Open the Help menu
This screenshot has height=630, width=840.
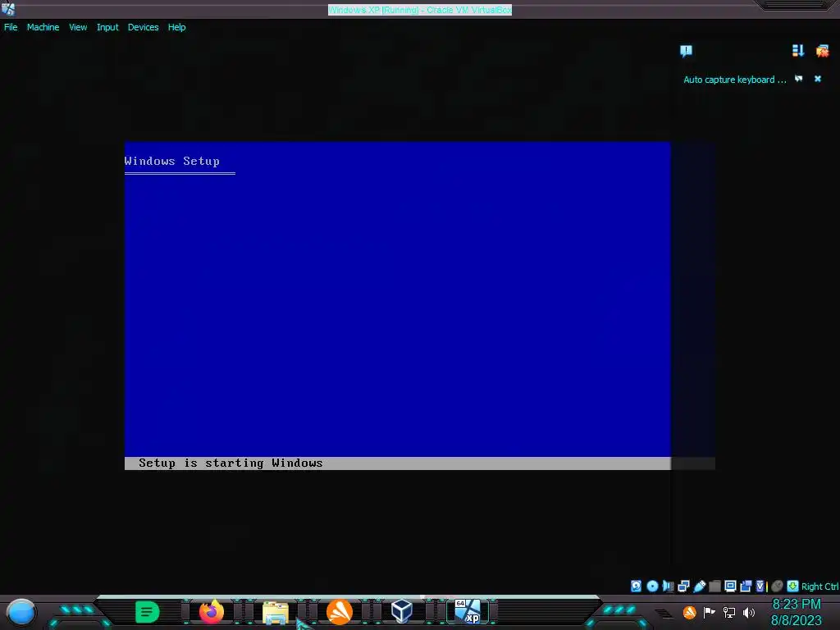pyautogui.click(x=177, y=27)
